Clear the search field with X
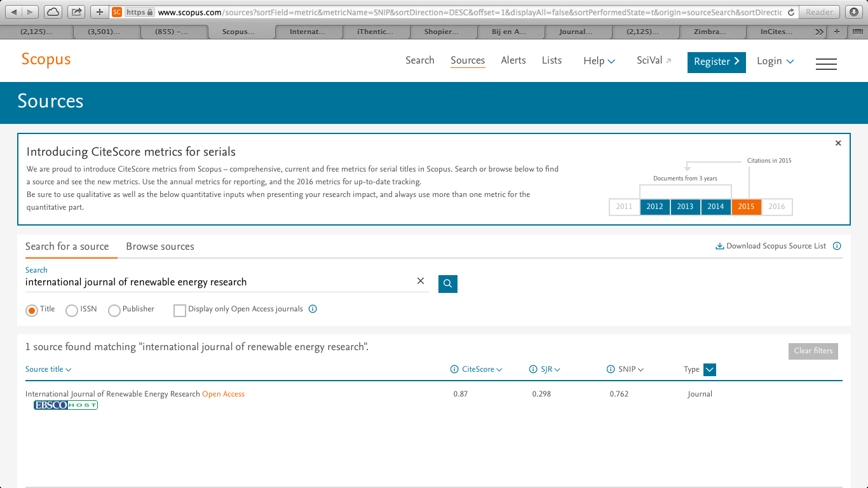This screenshot has width=868, height=488. pyautogui.click(x=421, y=281)
